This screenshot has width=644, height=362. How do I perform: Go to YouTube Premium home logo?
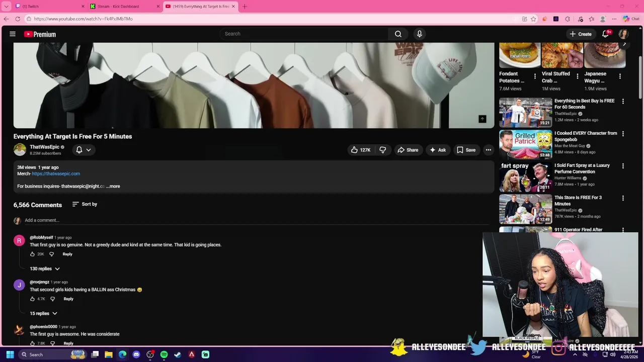coord(40,34)
